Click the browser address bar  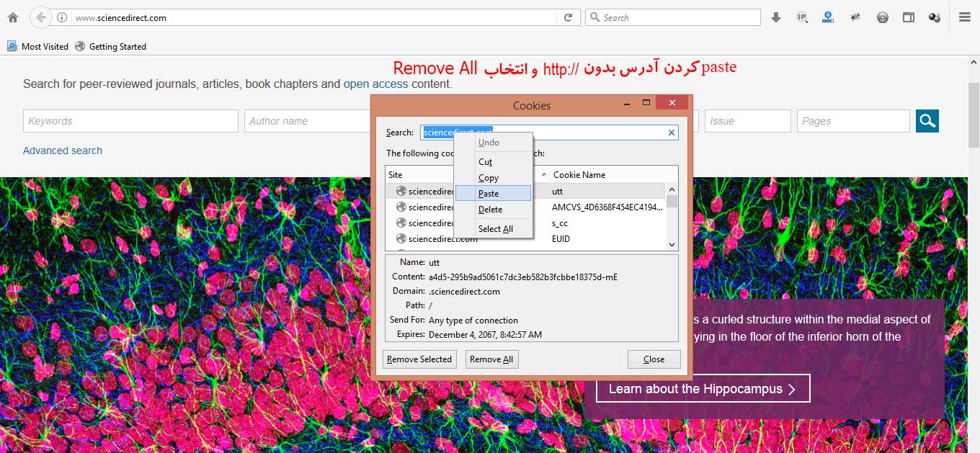click(314, 17)
